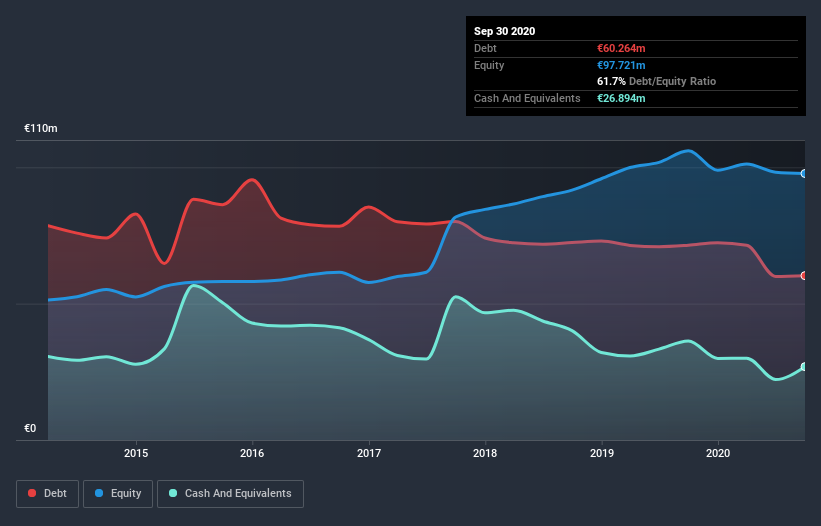Click the 2019 x-axis label
This screenshot has height=526, width=821.
602,453
